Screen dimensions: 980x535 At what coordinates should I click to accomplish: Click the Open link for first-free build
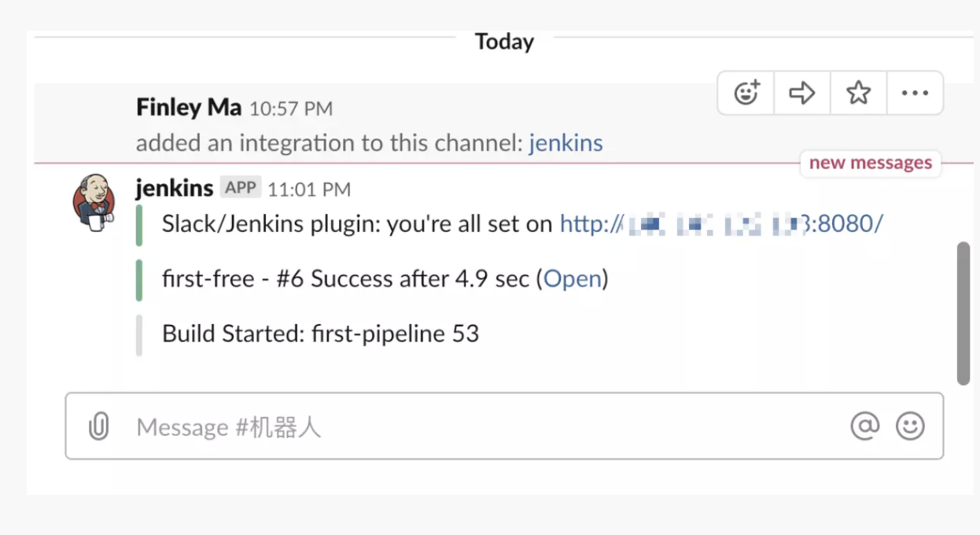point(572,279)
